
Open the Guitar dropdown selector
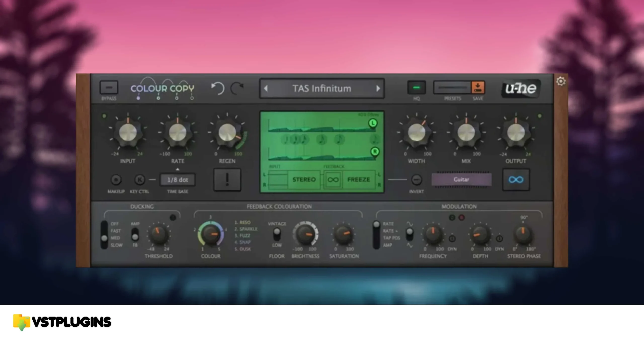click(461, 179)
